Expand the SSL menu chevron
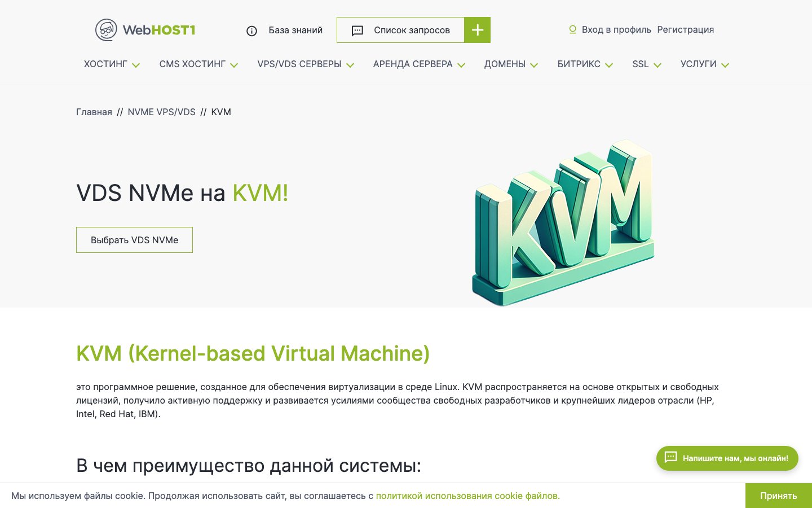The width and height of the screenshot is (812, 508). coord(657,65)
